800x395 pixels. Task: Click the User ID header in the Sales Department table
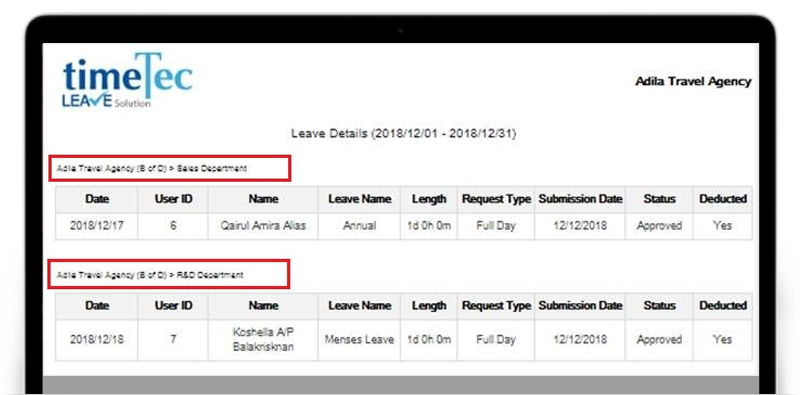coord(173,199)
